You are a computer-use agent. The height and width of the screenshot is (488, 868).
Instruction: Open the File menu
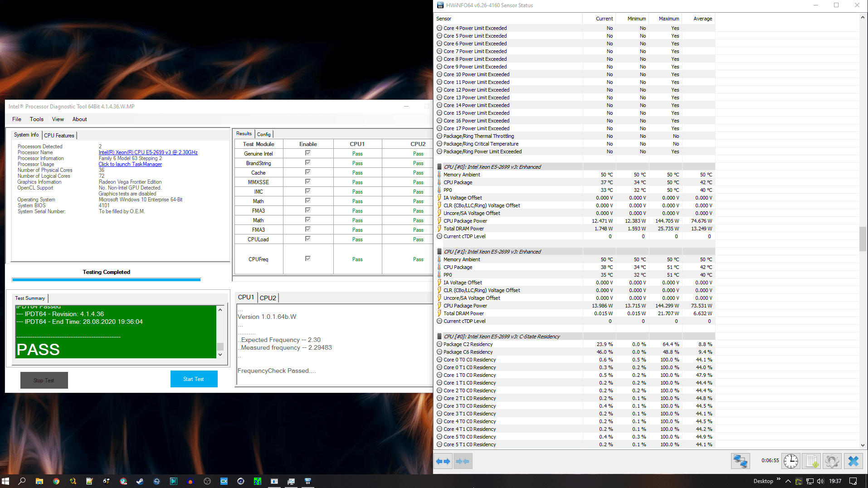coord(17,119)
